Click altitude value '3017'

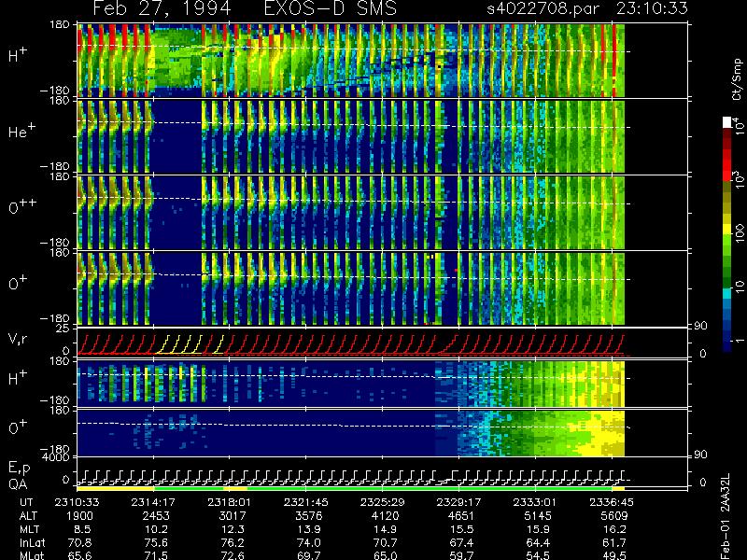[233, 516]
